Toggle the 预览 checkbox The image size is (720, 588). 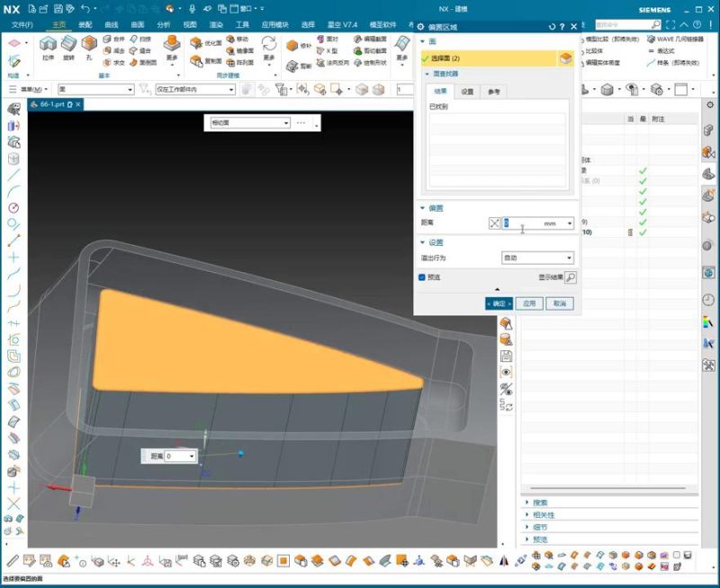coord(422,277)
